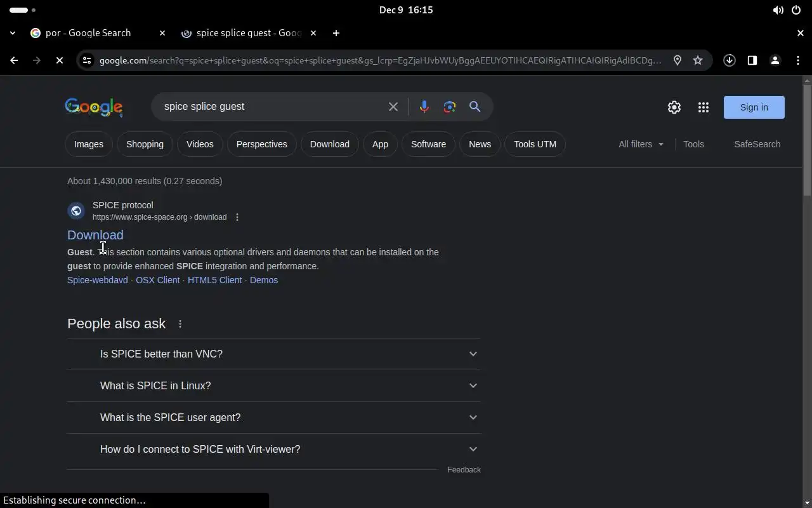Select the Tools UTM filter chip
The image size is (812, 508).
coord(535,144)
